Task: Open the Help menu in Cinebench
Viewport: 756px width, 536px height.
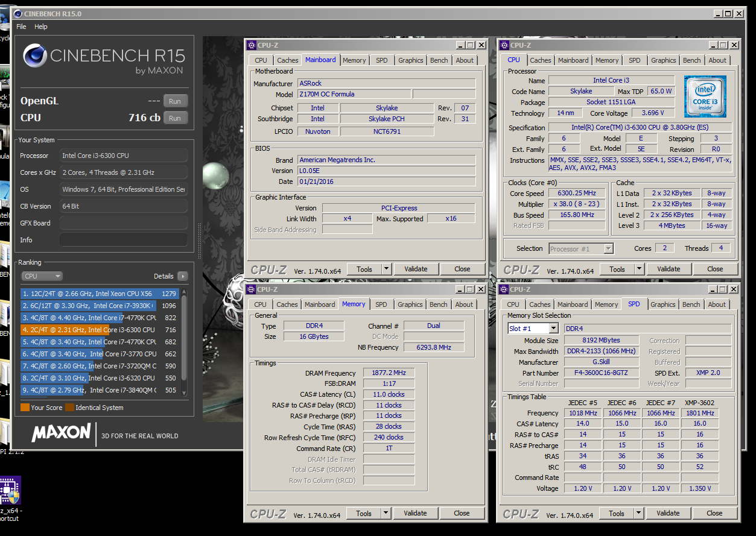Action: point(41,27)
